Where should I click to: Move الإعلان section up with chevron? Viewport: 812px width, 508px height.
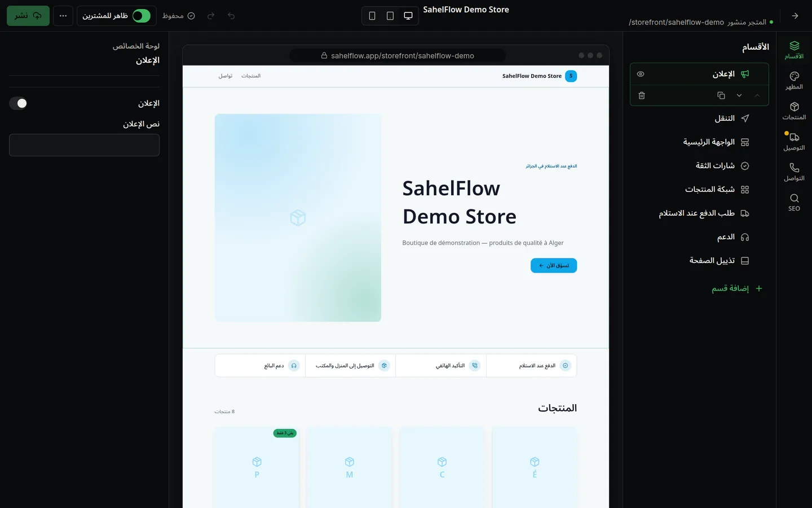pos(757,95)
